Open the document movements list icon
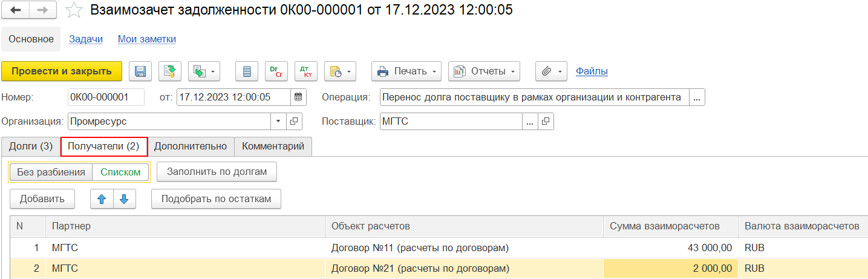The height and width of the screenshot is (279, 868). coord(246,71)
